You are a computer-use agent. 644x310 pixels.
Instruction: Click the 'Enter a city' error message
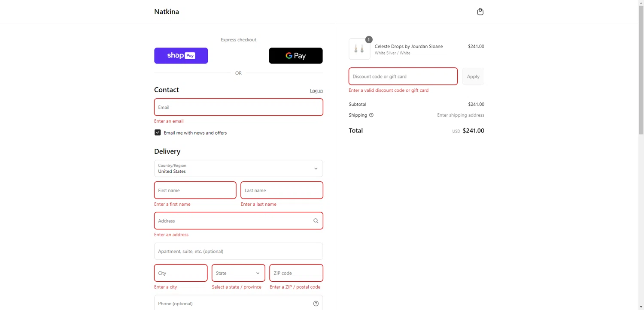tap(165, 287)
